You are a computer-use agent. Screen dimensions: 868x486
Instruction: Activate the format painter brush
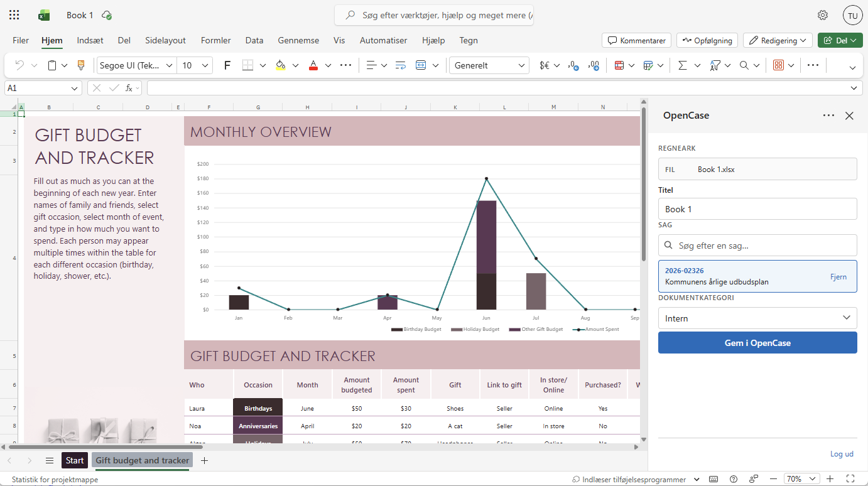click(80, 65)
